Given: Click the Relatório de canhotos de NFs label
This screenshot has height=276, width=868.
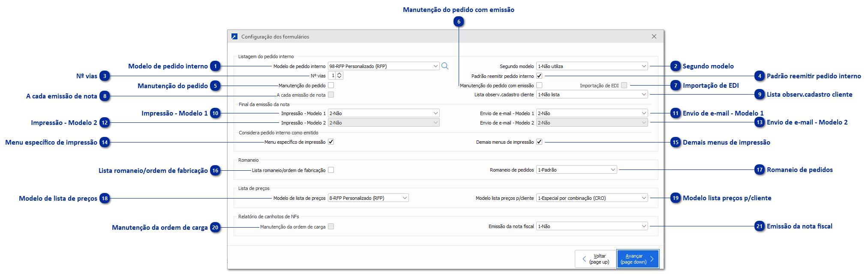Looking at the screenshot, I should point(269,217).
